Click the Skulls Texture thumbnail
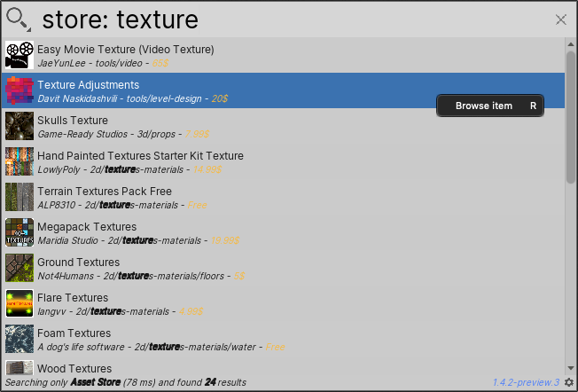The height and width of the screenshot is (392, 578). pos(20,126)
